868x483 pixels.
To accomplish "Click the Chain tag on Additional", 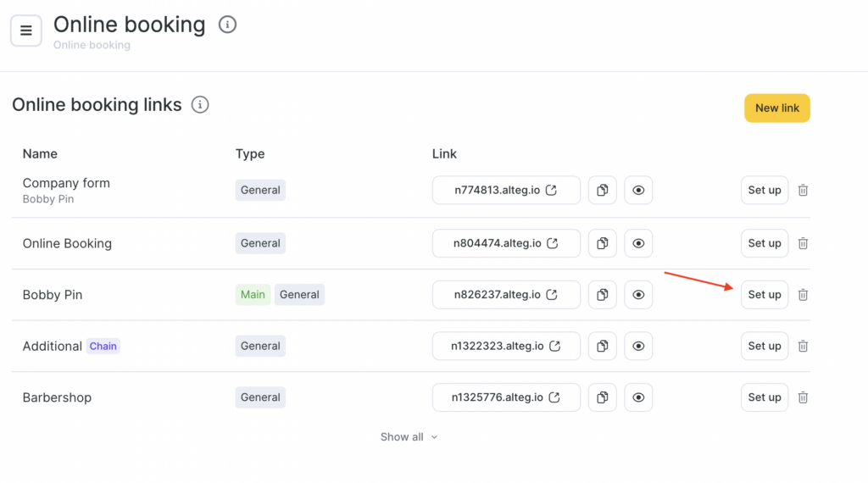I will pos(103,346).
